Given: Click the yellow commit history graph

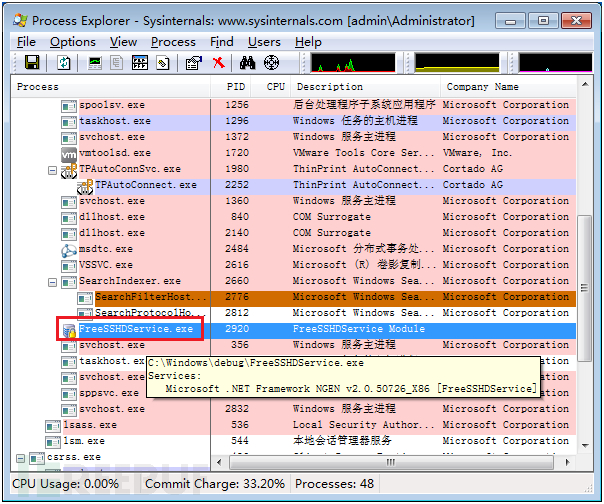Looking at the screenshot, I should coord(457,62).
